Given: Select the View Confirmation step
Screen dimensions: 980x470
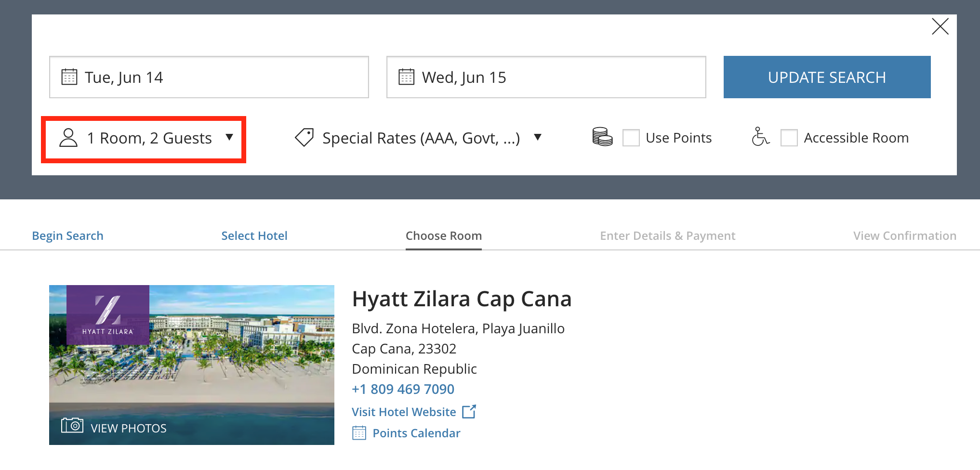Looking at the screenshot, I should [x=905, y=235].
